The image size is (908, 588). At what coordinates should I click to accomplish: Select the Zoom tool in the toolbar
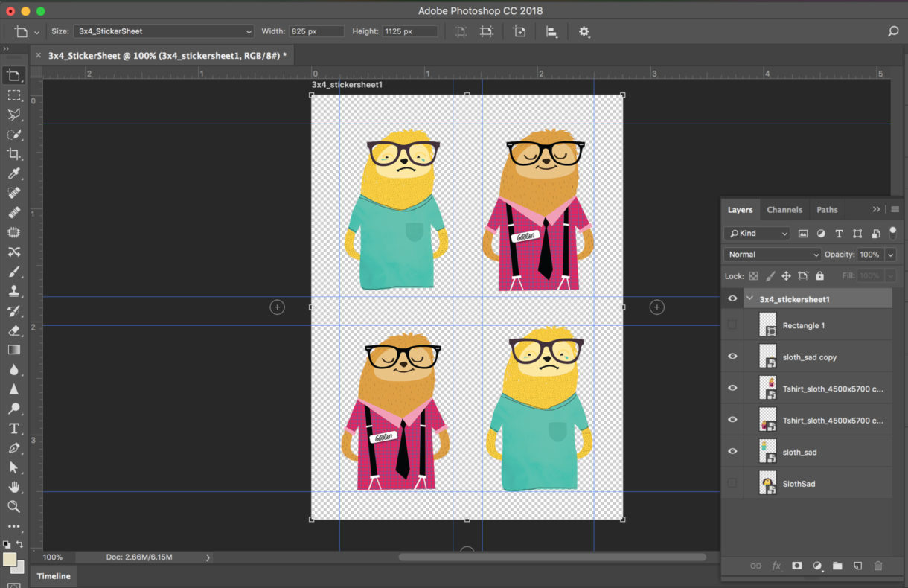coord(13,506)
